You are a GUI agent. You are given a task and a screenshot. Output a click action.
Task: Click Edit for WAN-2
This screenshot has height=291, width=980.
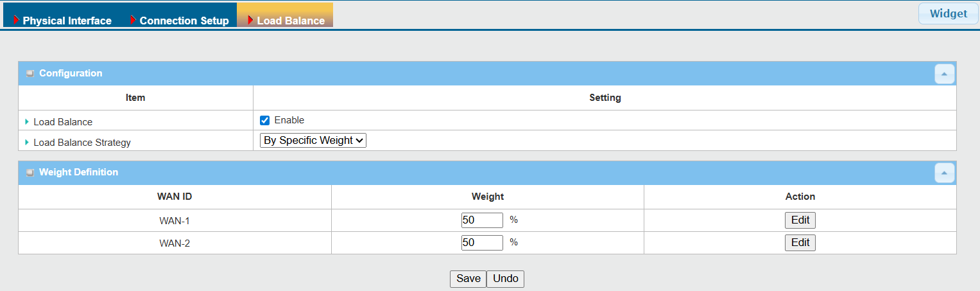(800, 243)
